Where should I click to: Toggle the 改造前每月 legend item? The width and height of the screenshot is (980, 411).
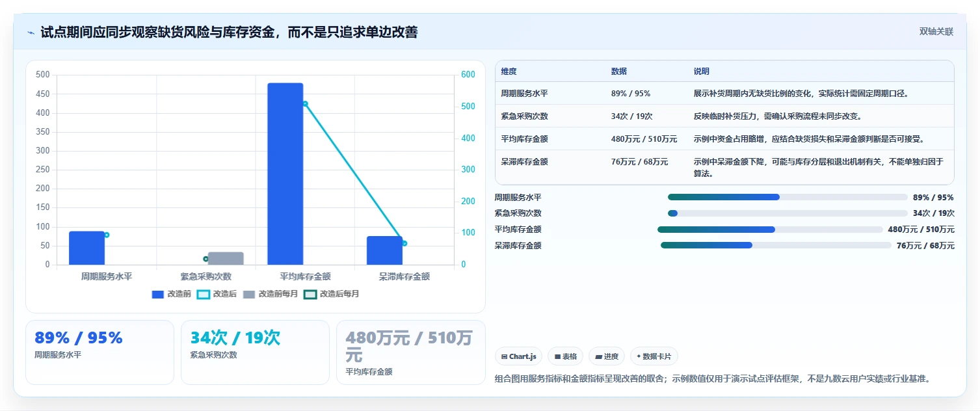[271, 294]
